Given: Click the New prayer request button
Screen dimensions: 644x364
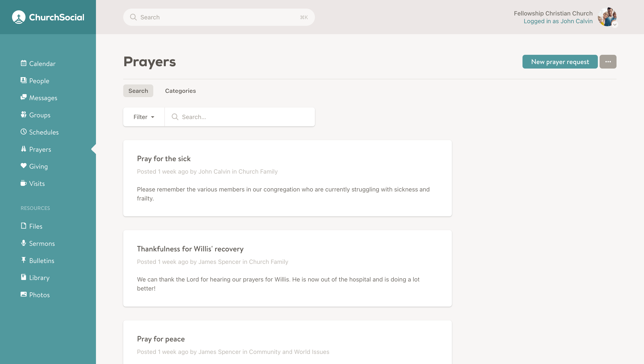Looking at the screenshot, I should click(x=560, y=61).
